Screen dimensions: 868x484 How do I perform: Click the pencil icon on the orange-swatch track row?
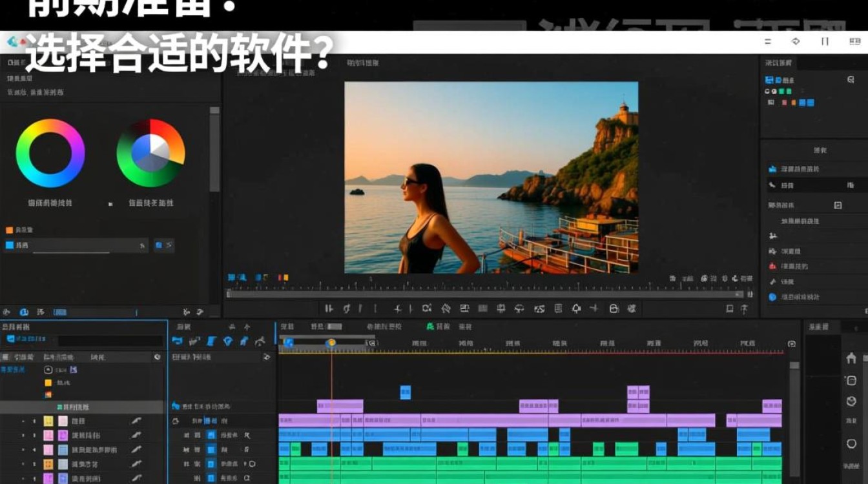coord(136,464)
